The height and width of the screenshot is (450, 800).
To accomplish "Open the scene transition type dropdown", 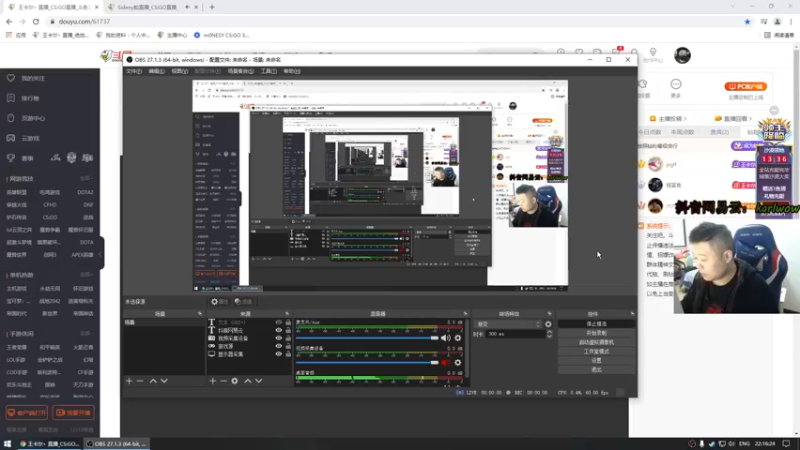I will 508,324.
